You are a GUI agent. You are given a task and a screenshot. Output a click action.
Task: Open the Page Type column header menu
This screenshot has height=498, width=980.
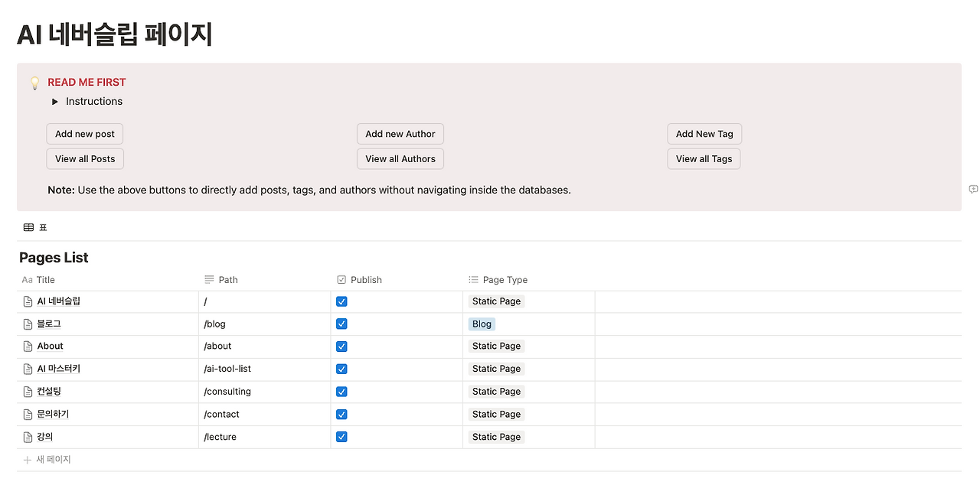tap(505, 280)
